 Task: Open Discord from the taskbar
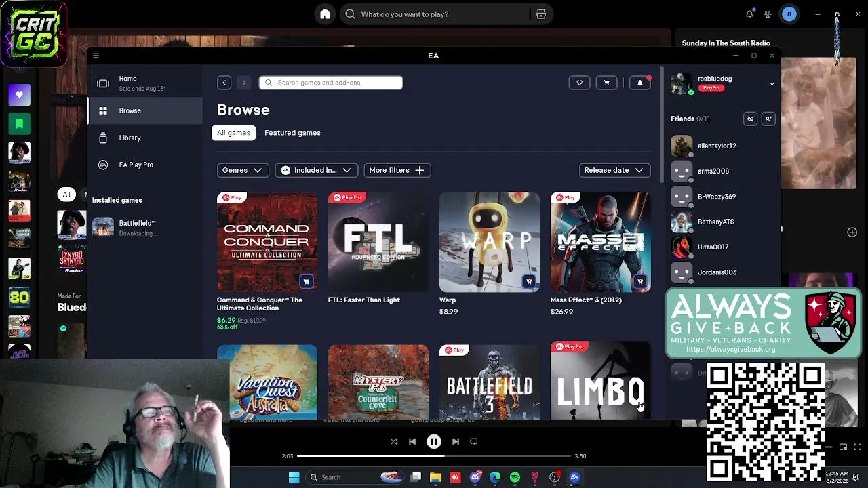point(475,477)
